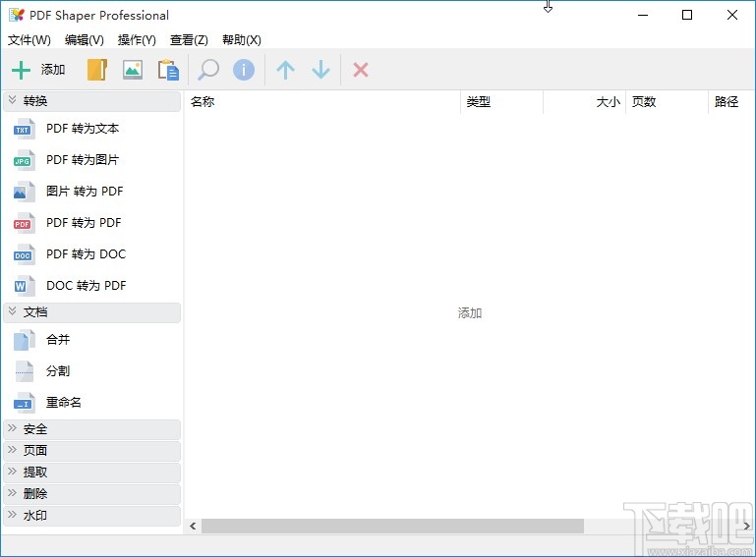The image size is (756, 557).
Task: Expand the 删除 section
Action: (x=91, y=494)
